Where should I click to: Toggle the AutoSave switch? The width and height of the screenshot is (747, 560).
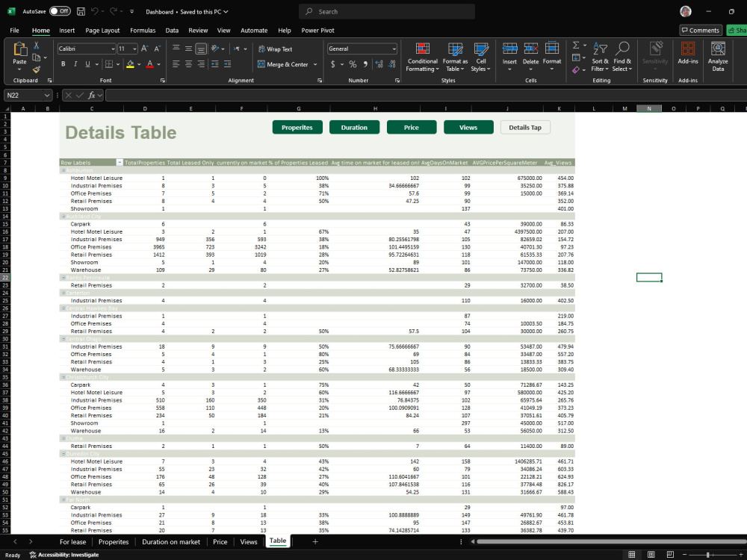click(x=60, y=11)
